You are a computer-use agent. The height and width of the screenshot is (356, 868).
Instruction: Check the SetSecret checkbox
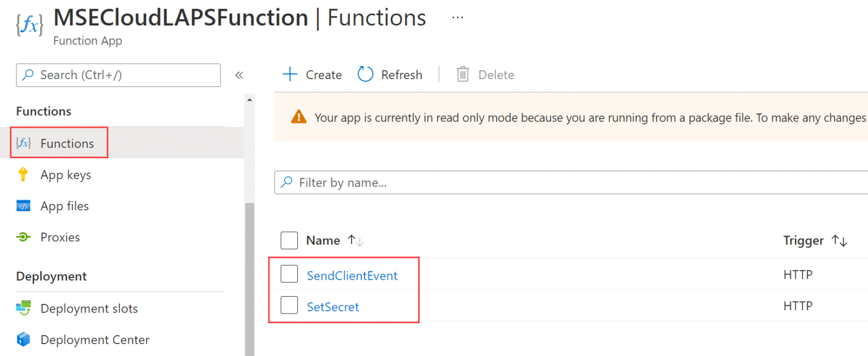click(289, 305)
